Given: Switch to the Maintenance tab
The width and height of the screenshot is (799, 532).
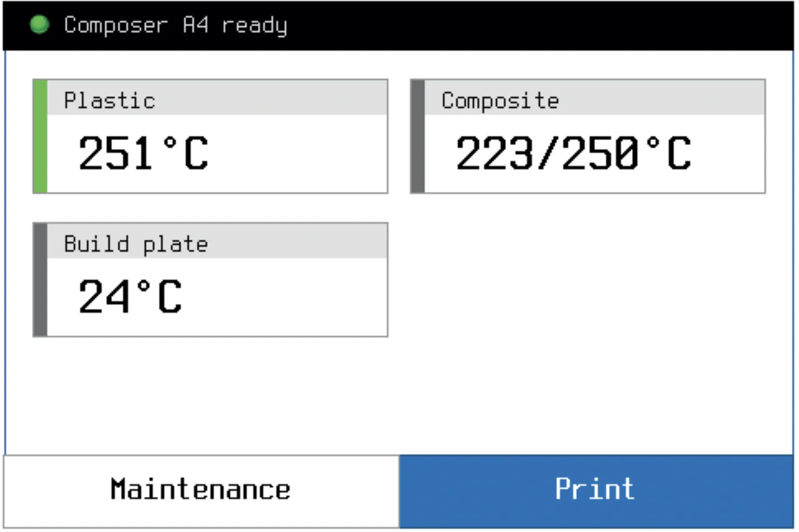Looking at the screenshot, I should pos(199,489).
